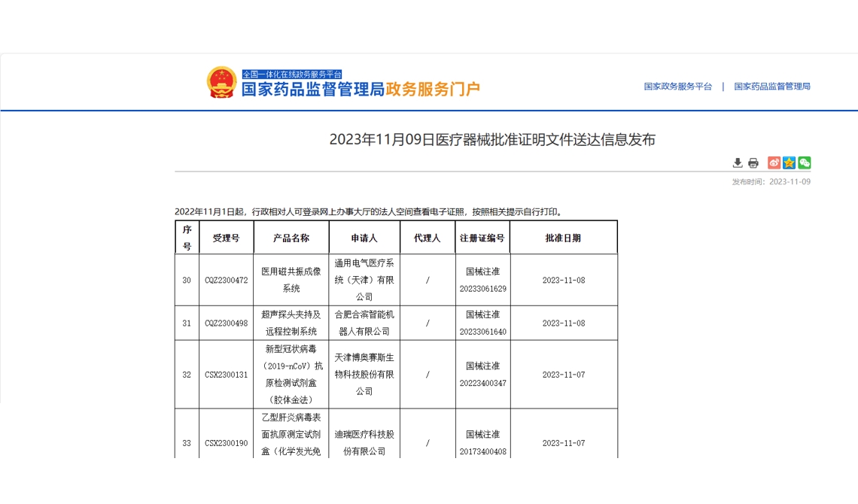Share article via the Weibo icon
The image size is (858, 504).
tap(774, 163)
